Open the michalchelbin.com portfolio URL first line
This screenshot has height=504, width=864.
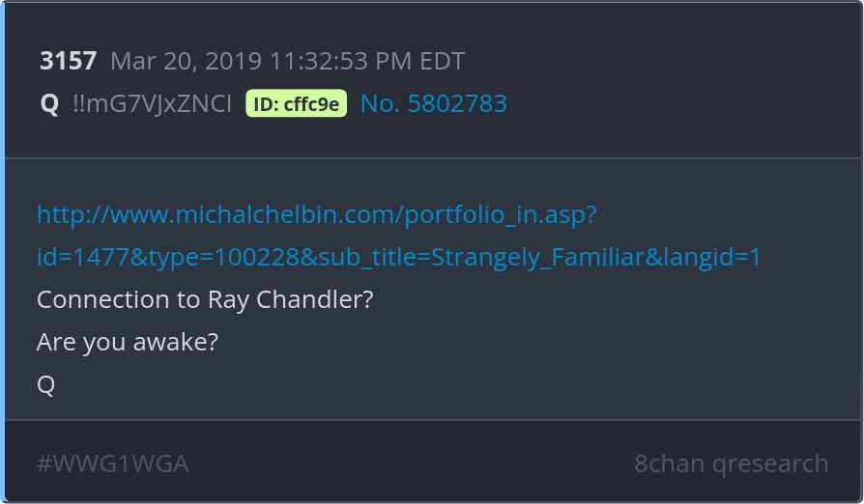pyautogui.click(x=317, y=214)
